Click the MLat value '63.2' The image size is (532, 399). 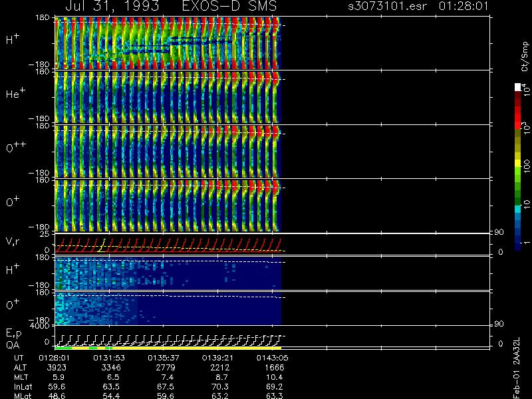point(219,396)
